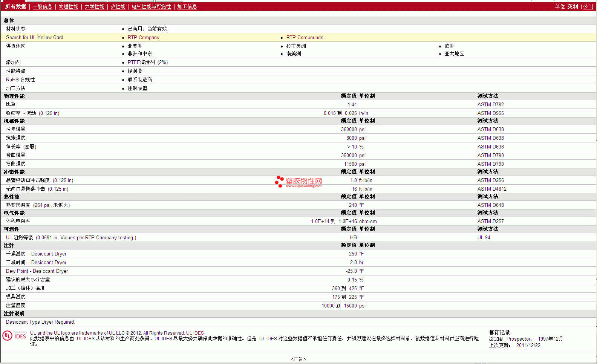Click ASTM D792 test method

pos(491,105)
